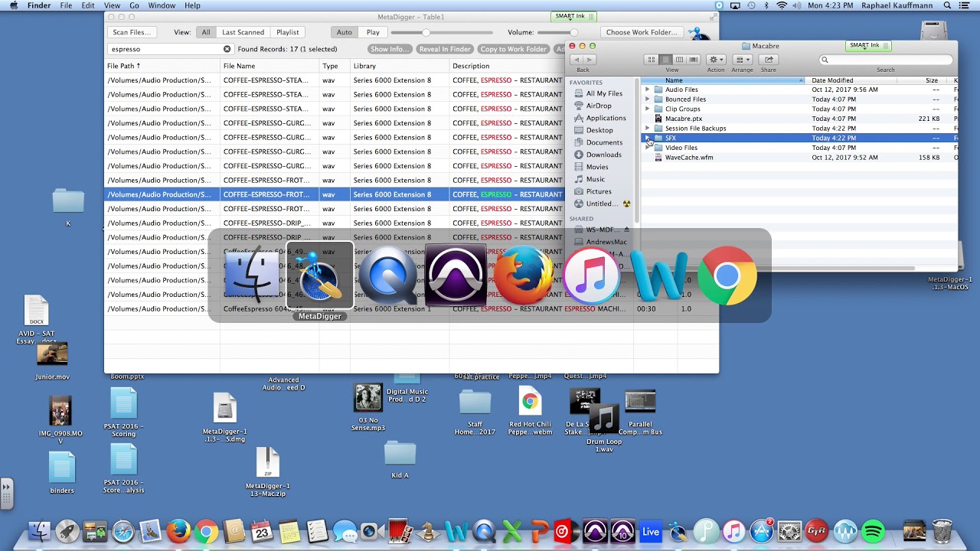Expand the Audio Files folder
Image resolution: width=980 pixels, height=551 pixels.
(647, 90)
